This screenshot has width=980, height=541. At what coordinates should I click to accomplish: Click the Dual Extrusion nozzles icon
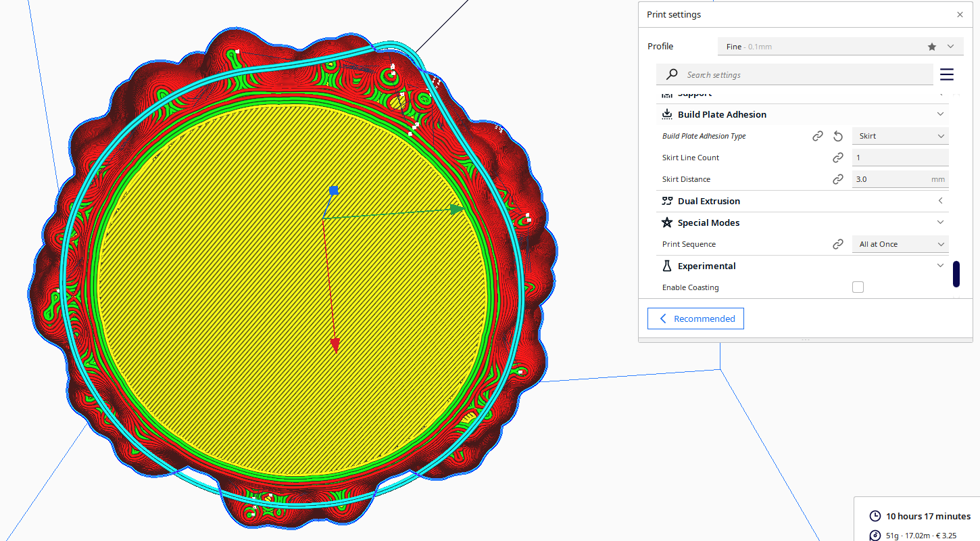tap(667, 201)
